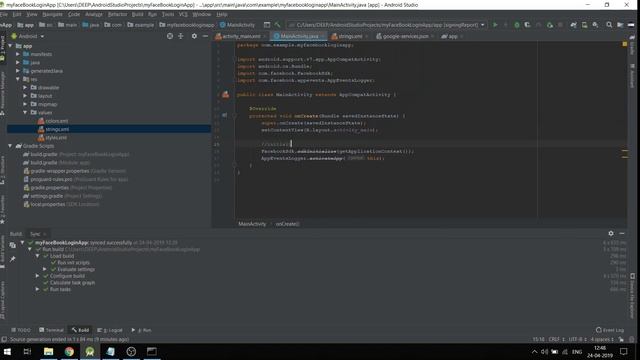Click the yellow warning indicator atop editor scrollbar
The image size is (640, 360).
click(624, 44)
